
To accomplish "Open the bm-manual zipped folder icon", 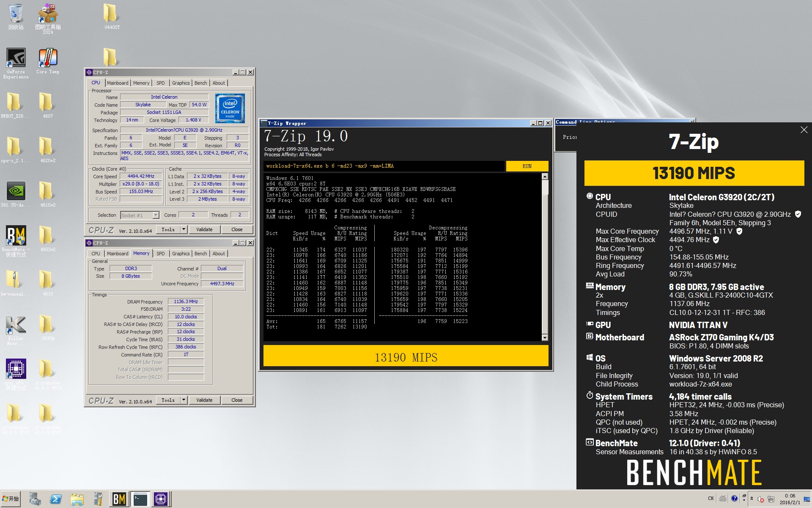I will click(x=16, y=283).
